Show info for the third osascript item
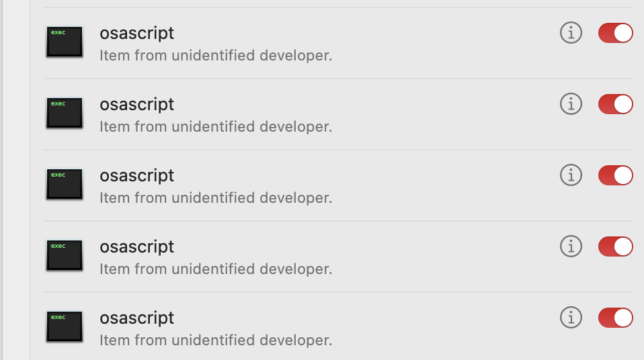The image size is (644, 360). pyautogui.click(x=571, y=175)
